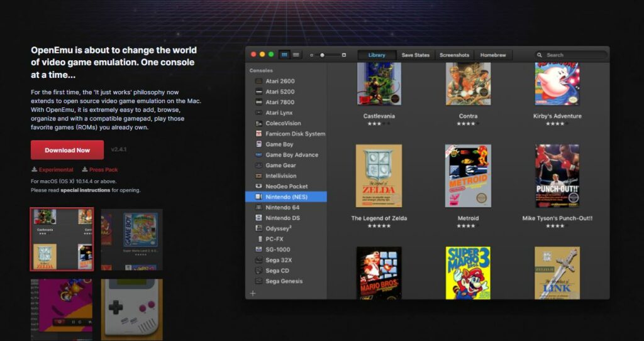Open the Save States tab
Screen dimensions: 644x341
(415, 55)
